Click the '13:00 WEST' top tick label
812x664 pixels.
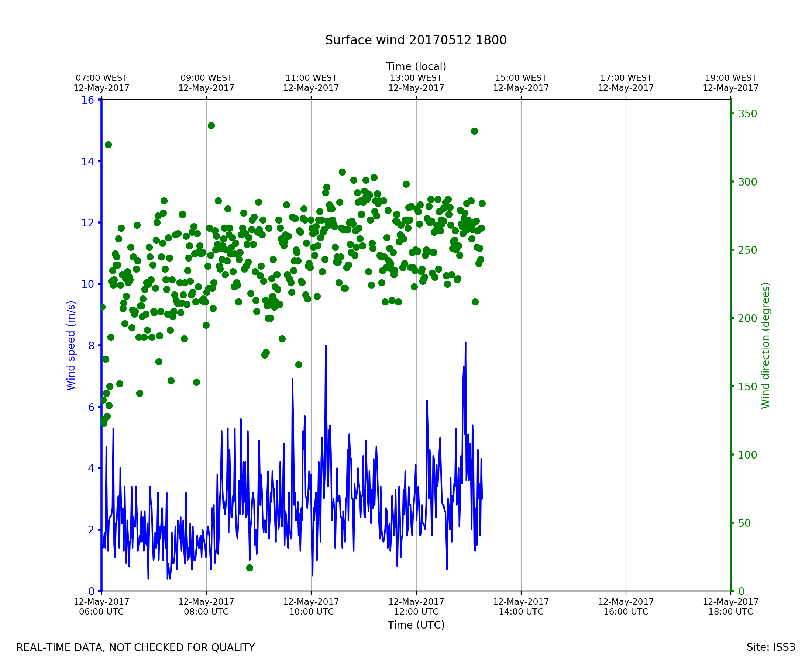click(416, 78)
